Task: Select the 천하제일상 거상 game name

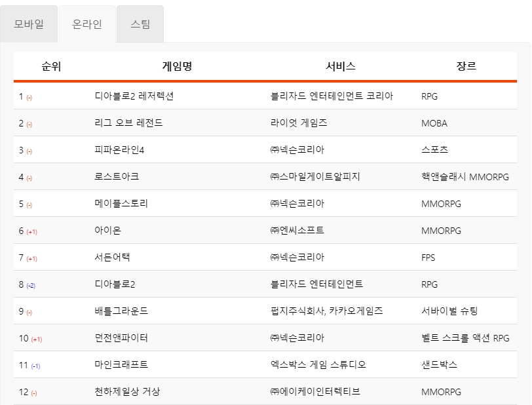Action: (127, 391)
